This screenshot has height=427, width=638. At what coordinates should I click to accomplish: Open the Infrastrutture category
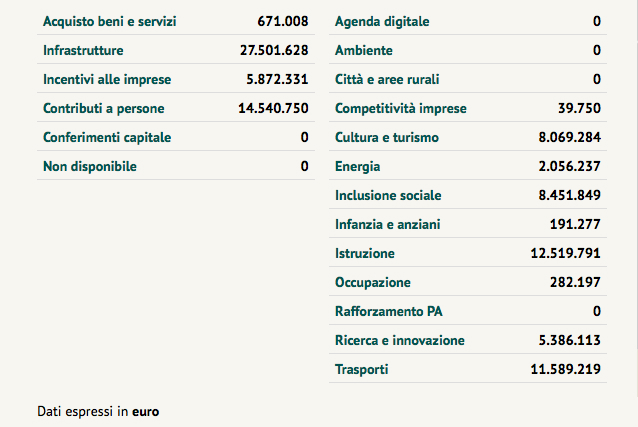(83, 50)
